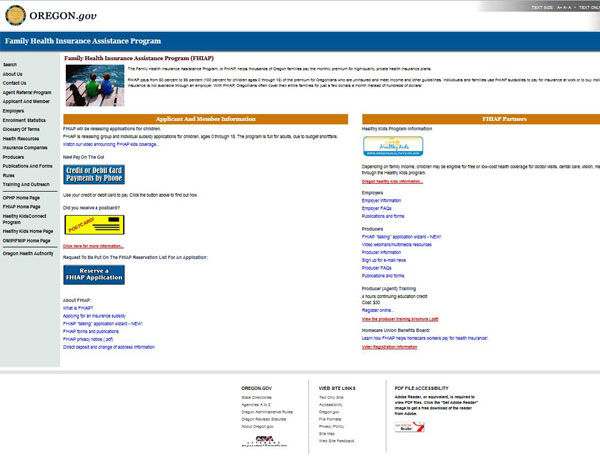Screen dimensions: 600x464
Task: Open homecare workers health insurance link
Action: [x=425, y=338]
